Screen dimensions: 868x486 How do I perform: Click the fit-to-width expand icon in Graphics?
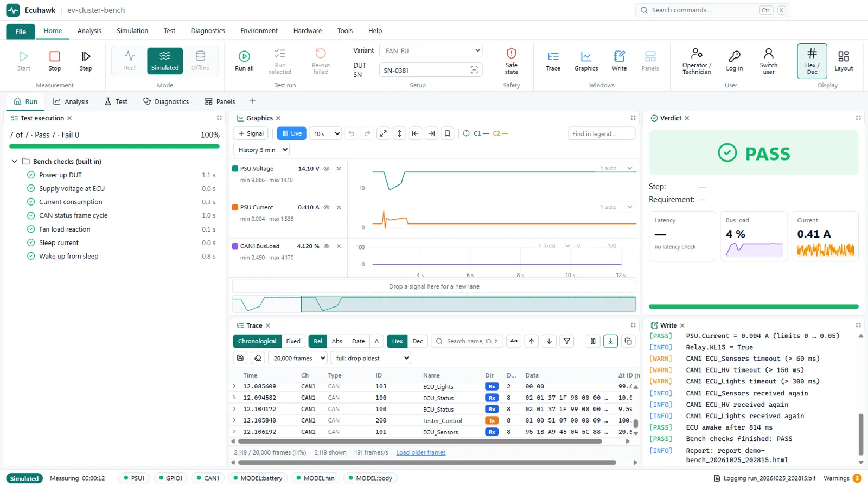pos(384,133)
